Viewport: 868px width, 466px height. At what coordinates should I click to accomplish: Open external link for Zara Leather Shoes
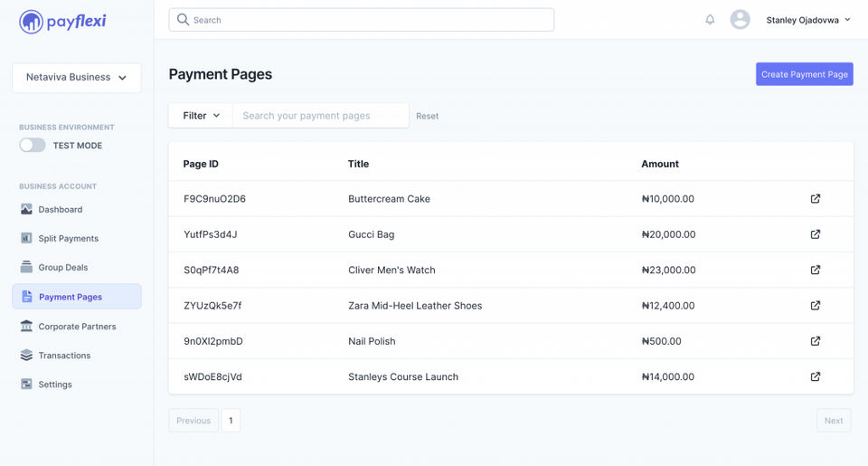coord(815,306)
